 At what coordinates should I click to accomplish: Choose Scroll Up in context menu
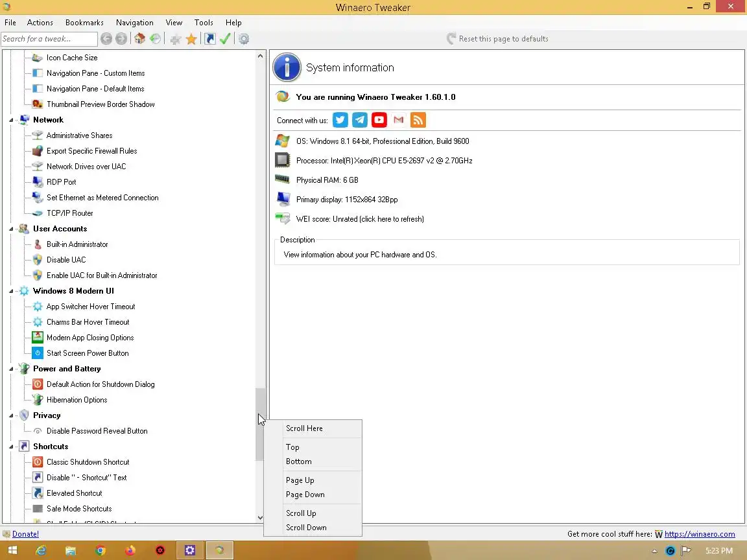tap(313, 513)
